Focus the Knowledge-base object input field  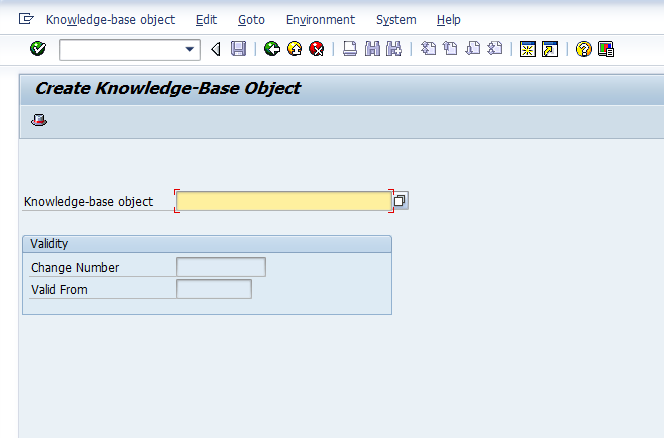point(284,201)
